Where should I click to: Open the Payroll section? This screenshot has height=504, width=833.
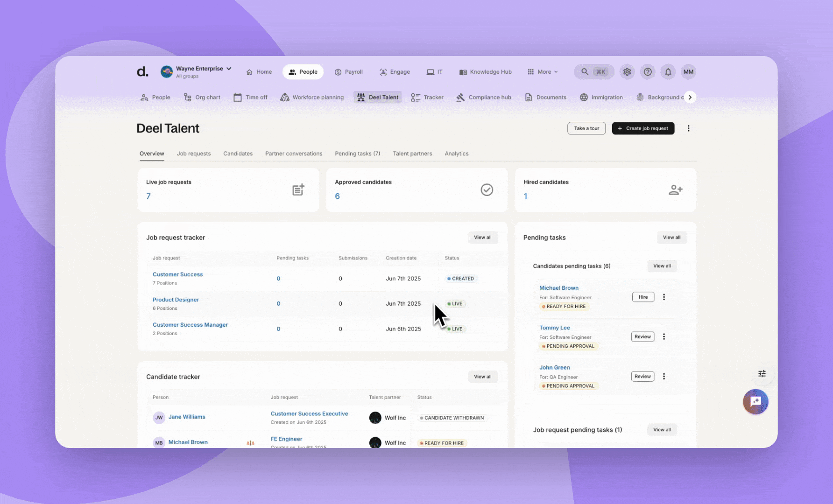(348, 72)
